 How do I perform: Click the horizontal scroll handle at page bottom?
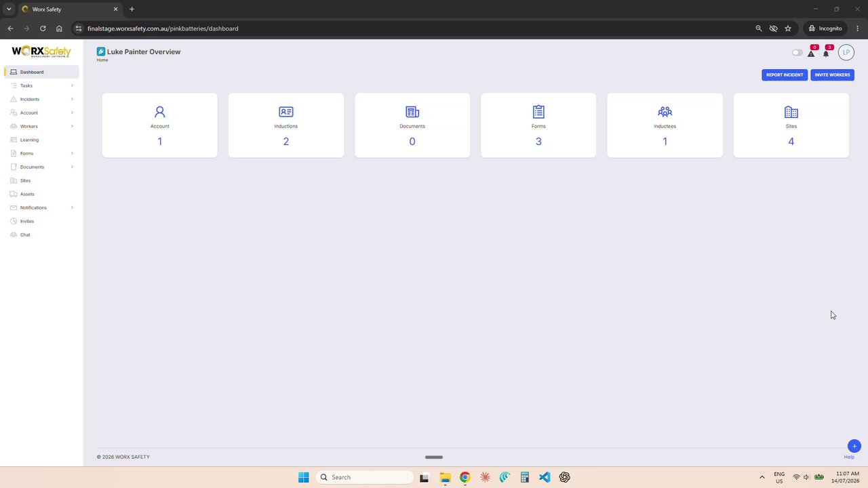click(434, 457)
